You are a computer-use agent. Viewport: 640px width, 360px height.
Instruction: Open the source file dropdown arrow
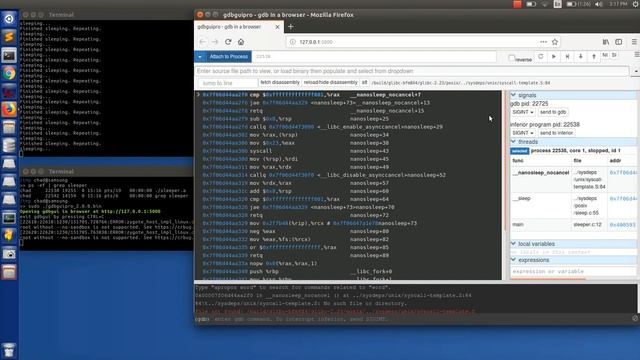coord(636,71)
